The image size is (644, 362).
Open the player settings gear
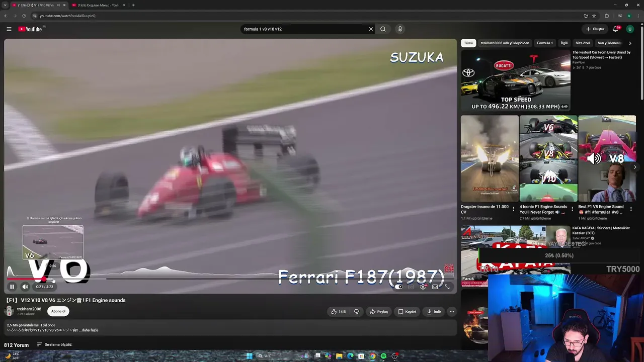pyautogui.click(x=423, y=287)
